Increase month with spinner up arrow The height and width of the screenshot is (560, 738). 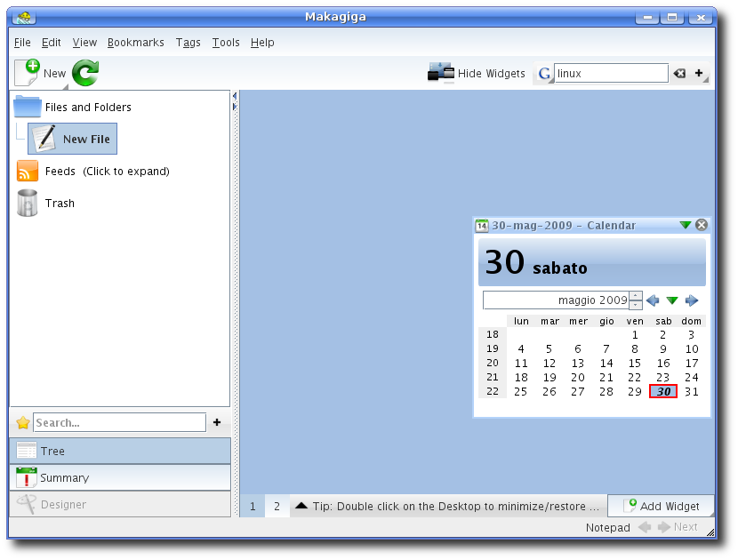coord(636,296)
